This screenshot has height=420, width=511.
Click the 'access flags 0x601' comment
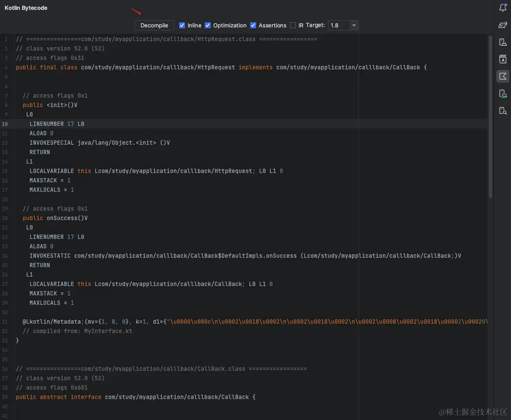52,388
